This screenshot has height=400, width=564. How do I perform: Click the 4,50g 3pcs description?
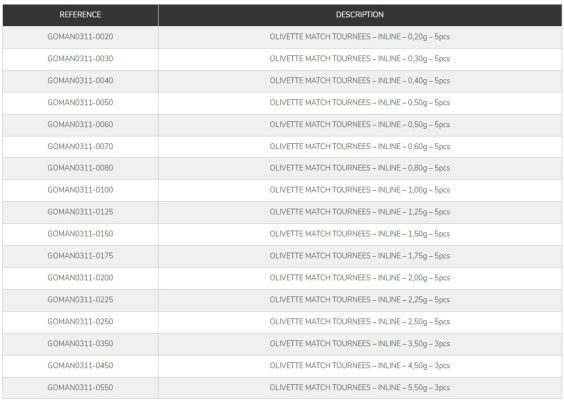tap(360, 365)
